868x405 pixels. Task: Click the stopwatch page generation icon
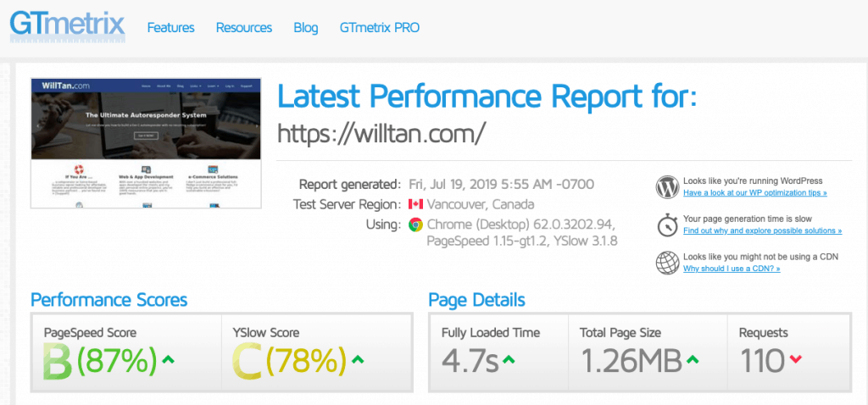pos(667,225)
